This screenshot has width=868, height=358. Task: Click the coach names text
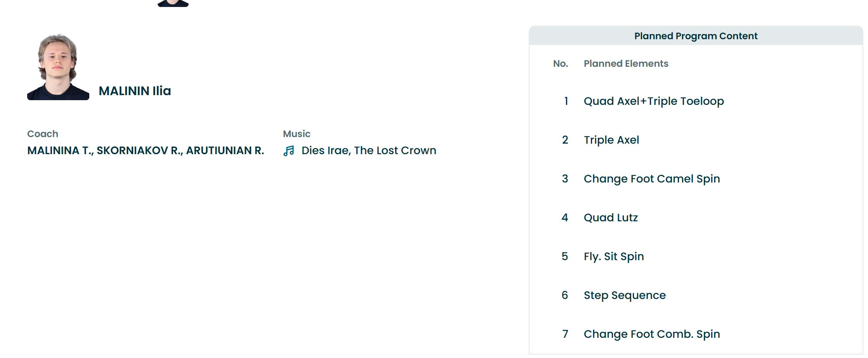pos(146,151)
